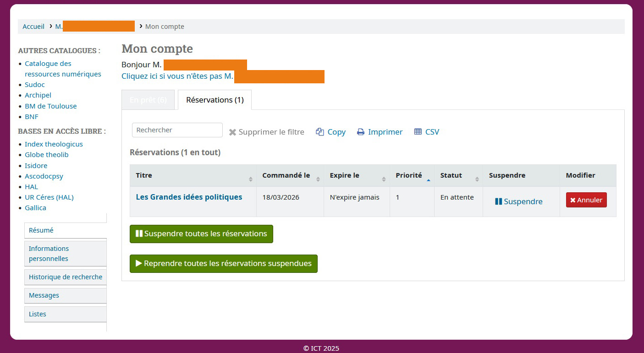Sort reservations by Priorité column
The height and width of the screenshot is (353, 644).
click(428, 179)
